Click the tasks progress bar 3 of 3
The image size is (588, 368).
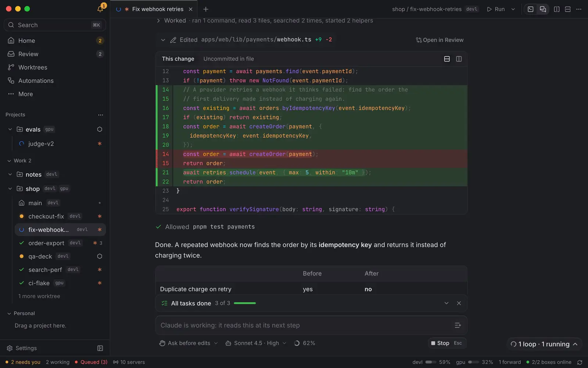coord(245,303)
